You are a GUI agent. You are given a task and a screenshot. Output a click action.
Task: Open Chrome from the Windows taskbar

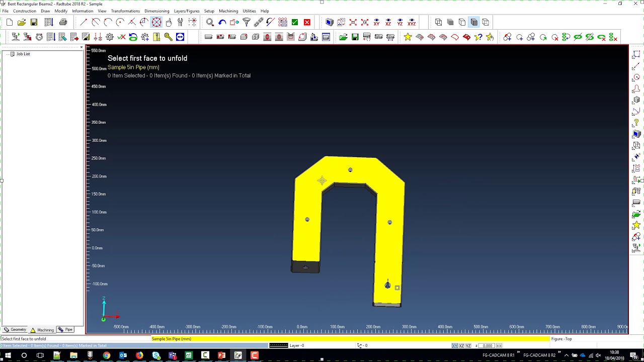pyautogui.click(x=107, y=355)
